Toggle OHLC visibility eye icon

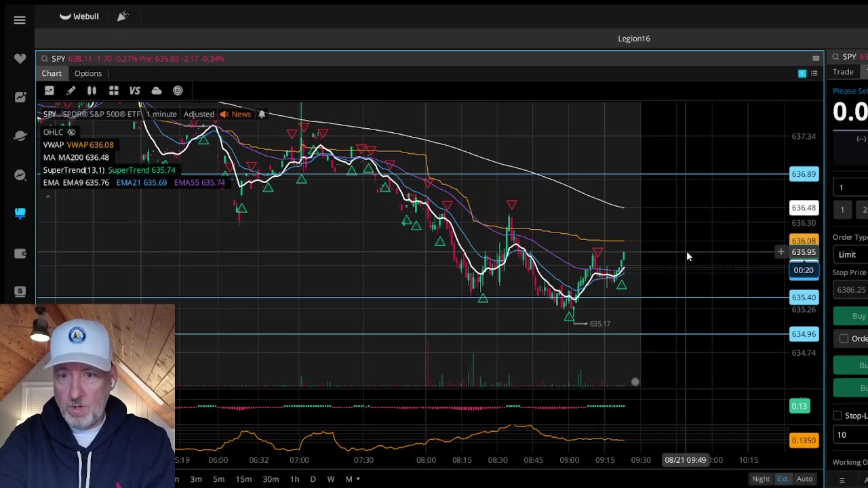click(x=71, y=132)
